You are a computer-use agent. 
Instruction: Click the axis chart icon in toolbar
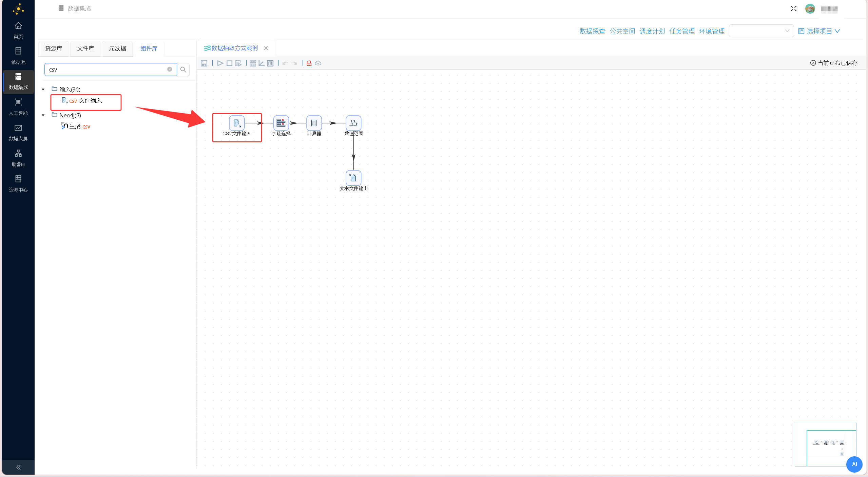[x=262, y=63]
